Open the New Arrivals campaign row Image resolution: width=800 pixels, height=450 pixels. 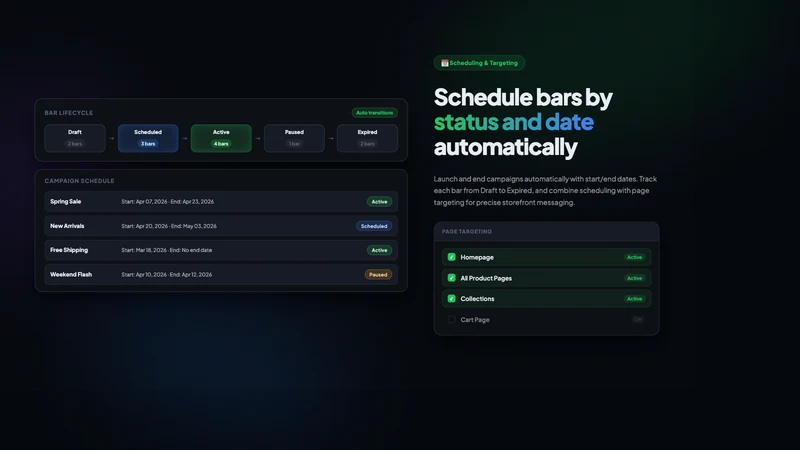coord(221,226)
